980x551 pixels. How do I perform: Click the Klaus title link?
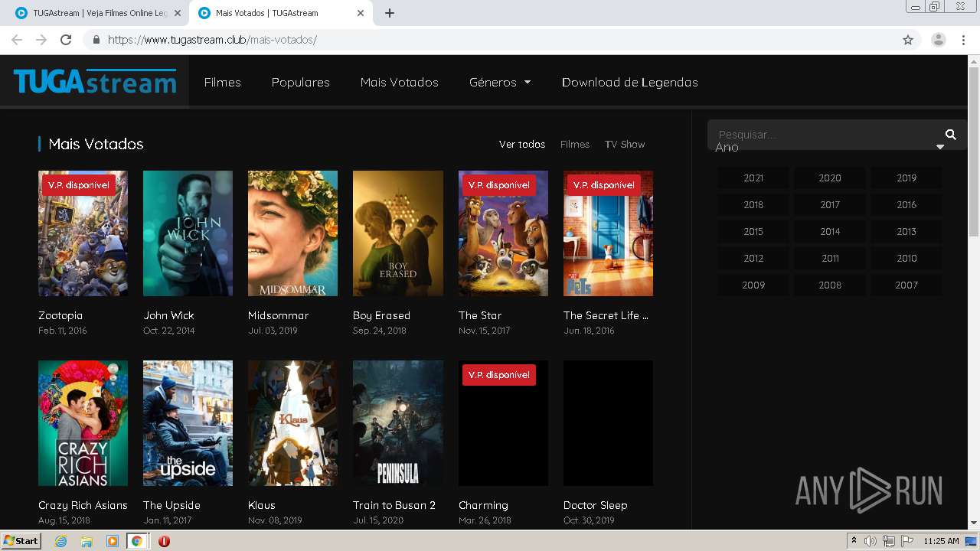click(x=261, y=505)
